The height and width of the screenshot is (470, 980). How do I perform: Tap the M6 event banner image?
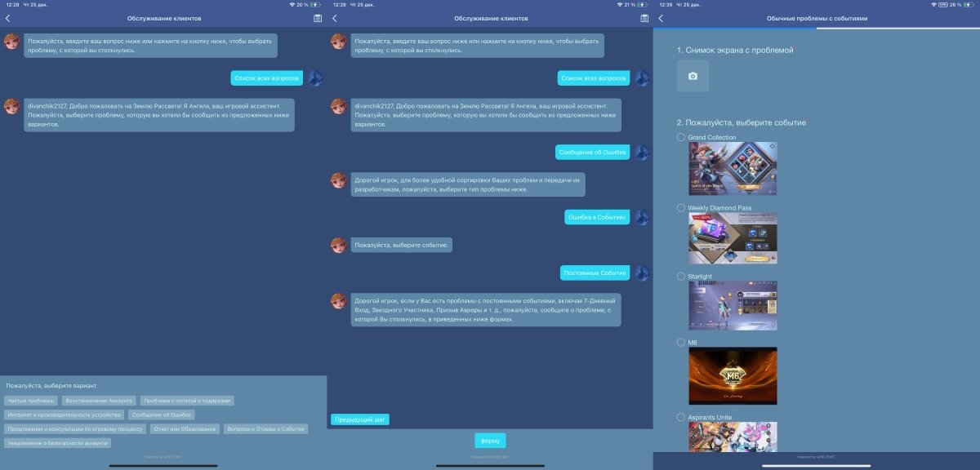pos(733,376)
